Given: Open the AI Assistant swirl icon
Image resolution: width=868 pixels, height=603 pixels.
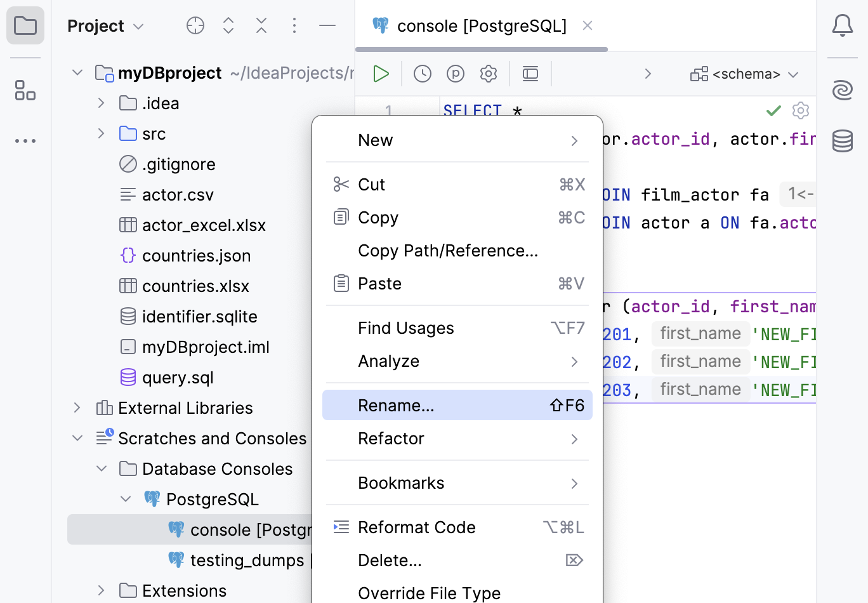Looking at the screenshot, I should tap(842, 90).
